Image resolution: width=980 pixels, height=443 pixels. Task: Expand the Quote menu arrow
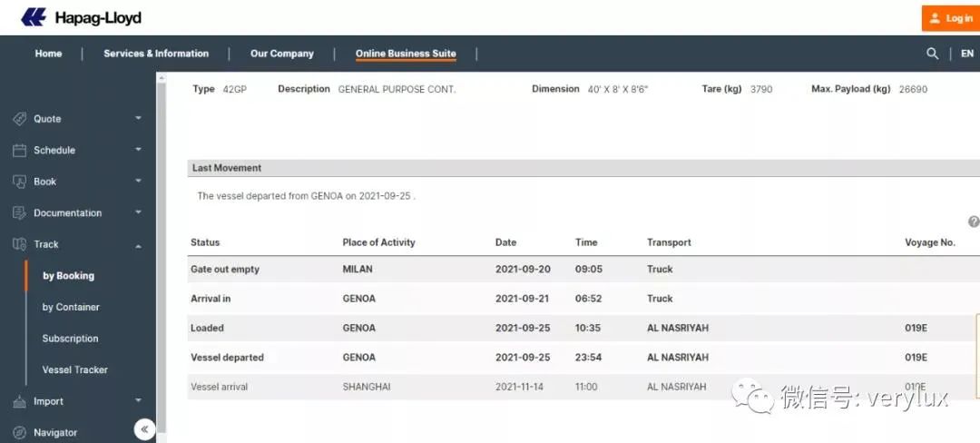(x=138, y=118)
